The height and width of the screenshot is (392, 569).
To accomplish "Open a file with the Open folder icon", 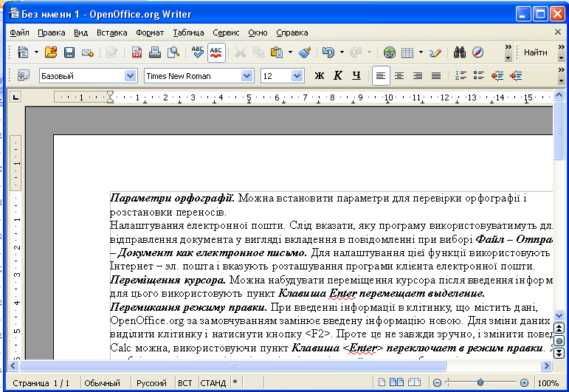I will 51,52.
